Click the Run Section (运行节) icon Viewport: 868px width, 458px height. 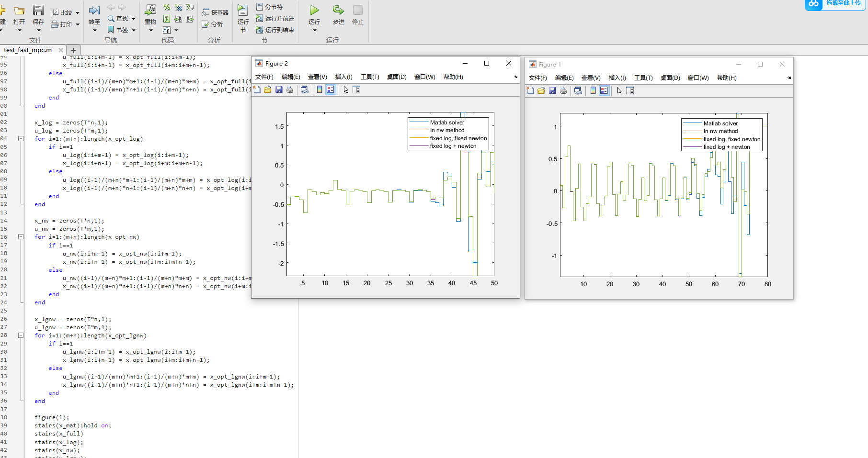click(x=243, y=11)
